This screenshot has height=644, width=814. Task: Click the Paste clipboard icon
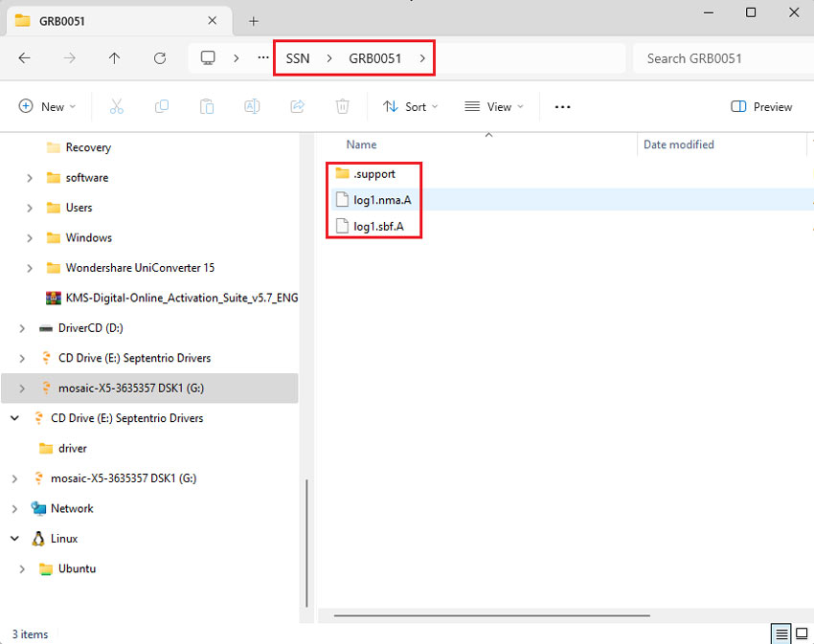[207, 107]
